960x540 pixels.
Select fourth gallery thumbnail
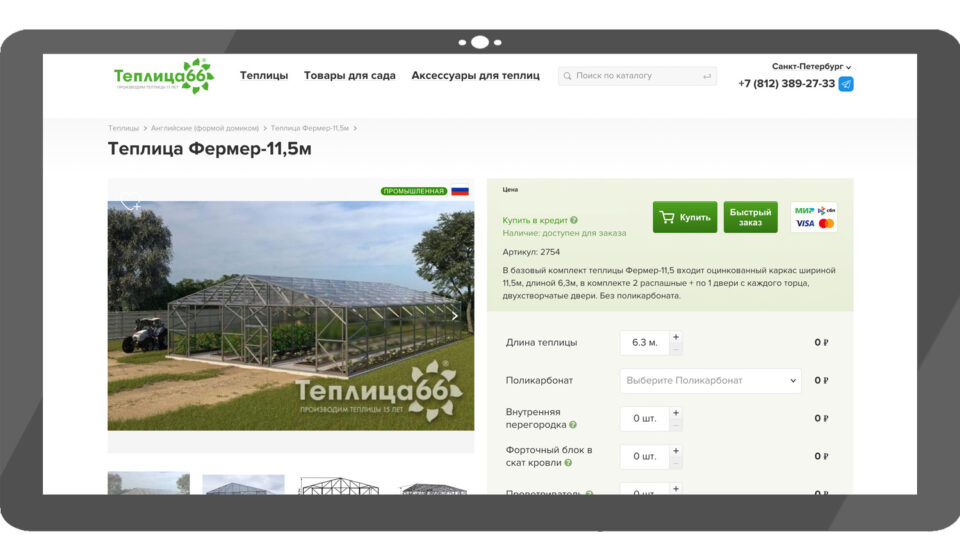[x=433, y=487]
